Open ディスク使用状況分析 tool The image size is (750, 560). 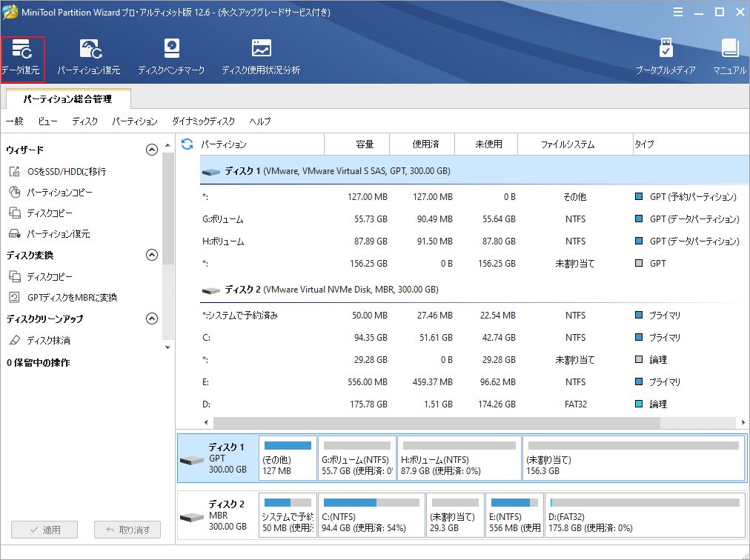pyautogui.click(x=260, y=56)
